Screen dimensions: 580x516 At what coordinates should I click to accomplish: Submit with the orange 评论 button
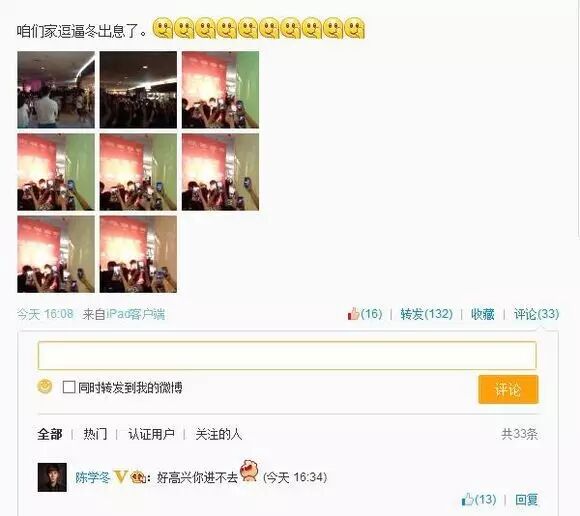point(508,389)
